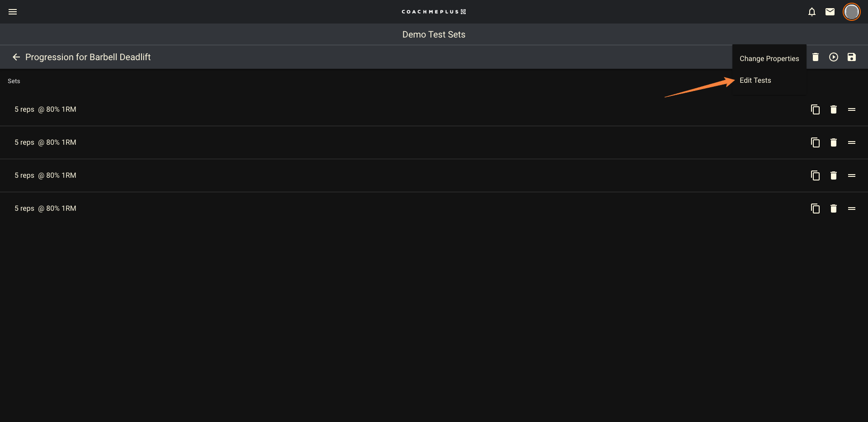Open notifications with the bell icon
Viewport: 868px width, 422px height.
[x=811, y=12]
